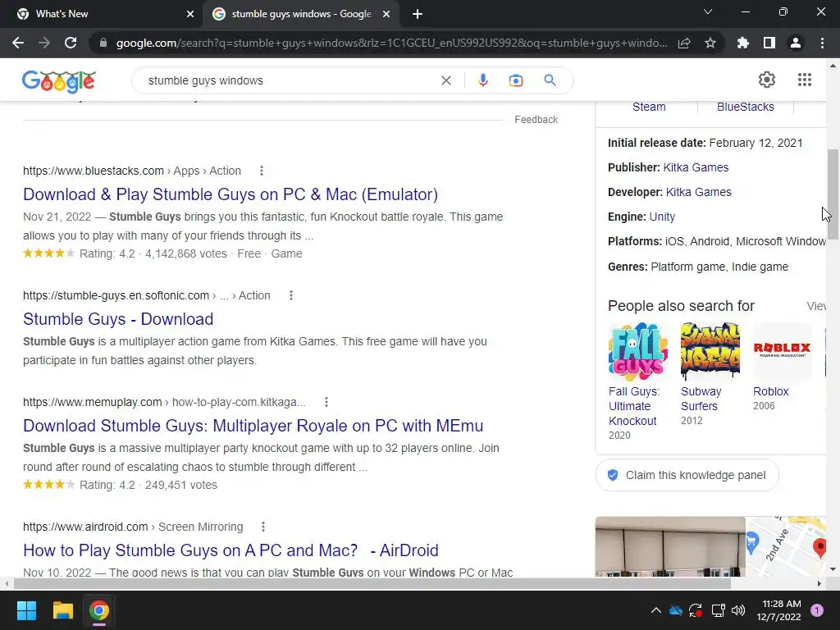Send Feedback on the results
This screenshot has height=630, width=840.
(x=536, y=120)
